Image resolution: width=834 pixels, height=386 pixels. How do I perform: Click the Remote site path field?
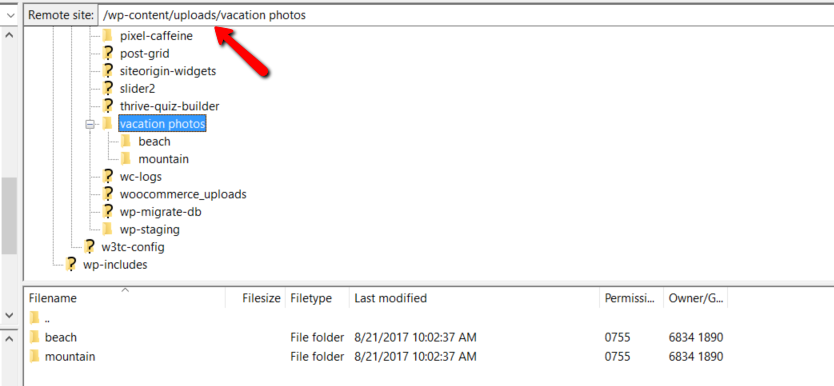tap(466, 15)
